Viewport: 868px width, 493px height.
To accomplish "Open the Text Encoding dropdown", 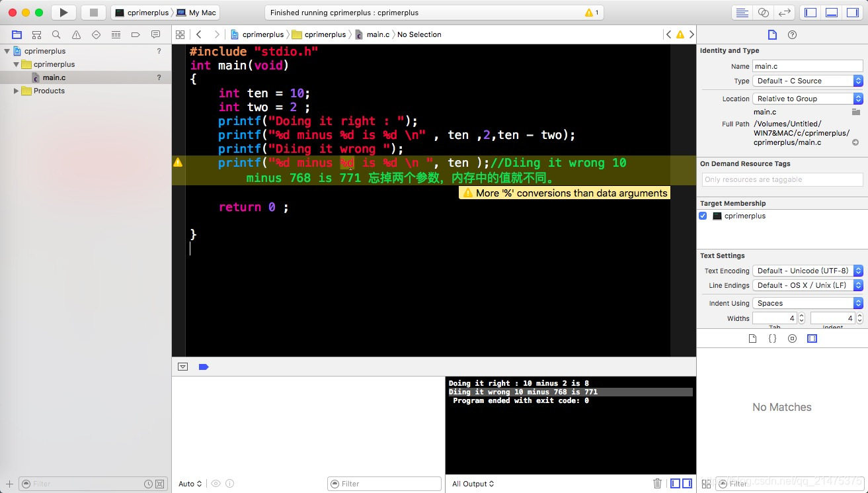I will pos(808,271).
